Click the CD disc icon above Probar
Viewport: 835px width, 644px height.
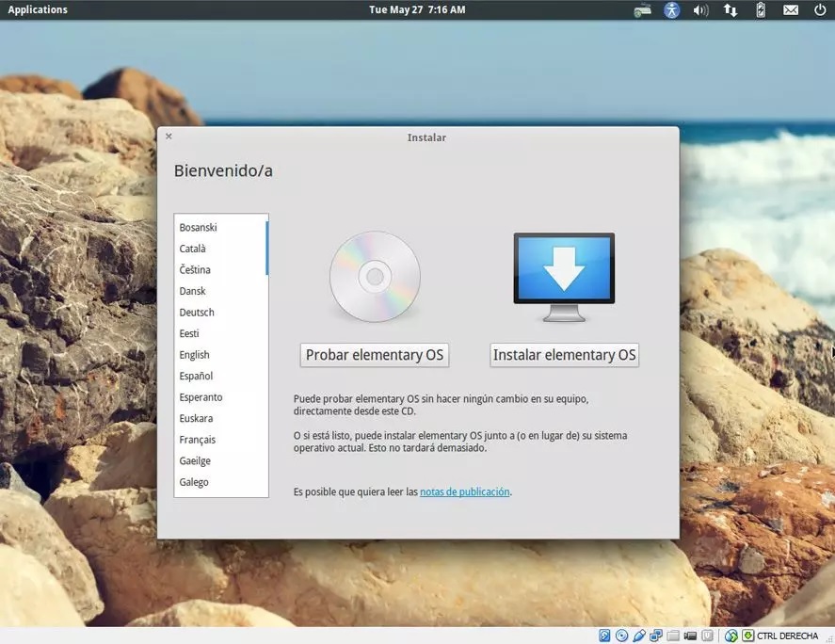tap(375, 277)
